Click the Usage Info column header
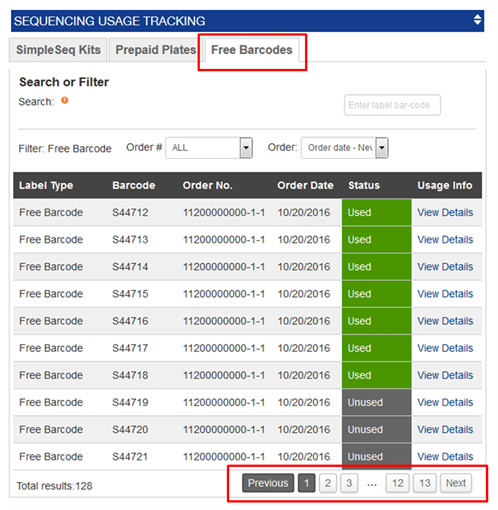The image size is (498, 510). (x=445, y=185)
